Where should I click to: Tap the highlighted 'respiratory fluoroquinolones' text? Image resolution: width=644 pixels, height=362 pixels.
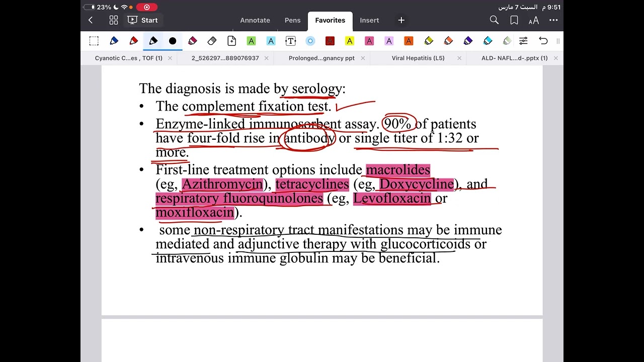[x=239, y=198]
